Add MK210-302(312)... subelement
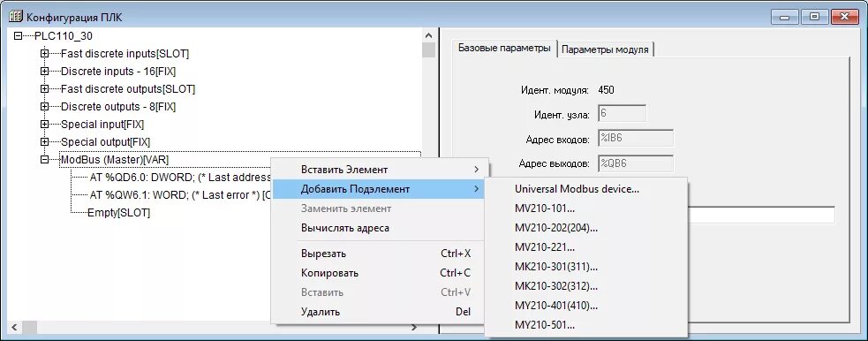Screen dimensions: 868x341 (x=585, y=287)
